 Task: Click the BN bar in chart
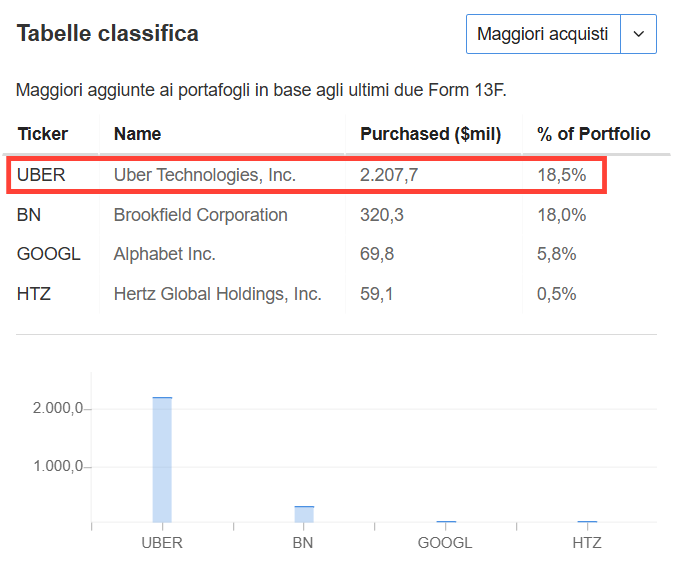(304, 514)
